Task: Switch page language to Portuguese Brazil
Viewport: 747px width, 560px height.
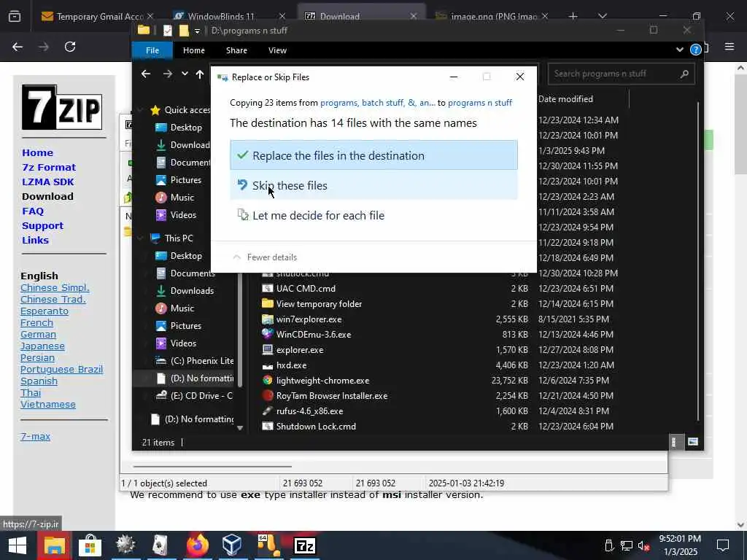Action: tap(61, 369)
